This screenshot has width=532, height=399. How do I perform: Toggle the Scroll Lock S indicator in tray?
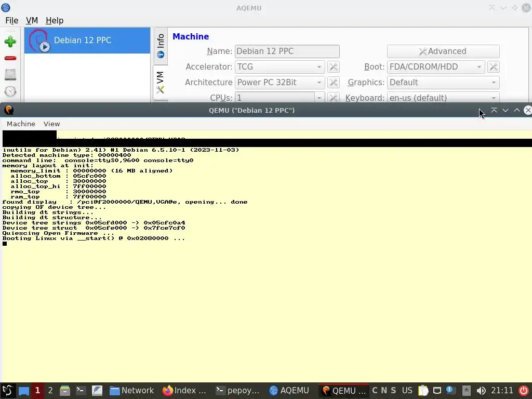(x=393, y=391)
